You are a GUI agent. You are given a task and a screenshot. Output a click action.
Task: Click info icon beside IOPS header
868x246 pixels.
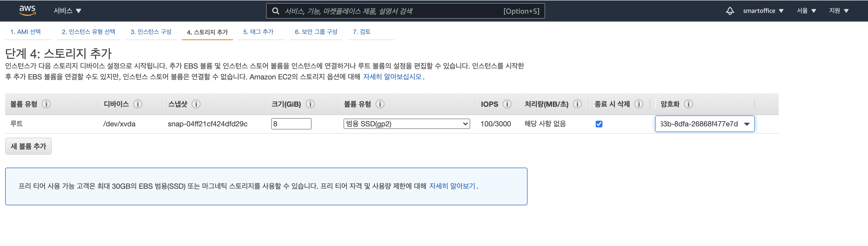(x=507, y=104)
